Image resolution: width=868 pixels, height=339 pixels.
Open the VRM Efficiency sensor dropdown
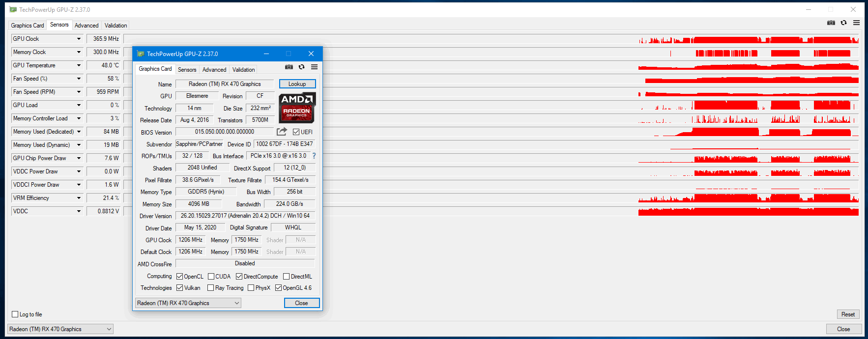(78, 198)
